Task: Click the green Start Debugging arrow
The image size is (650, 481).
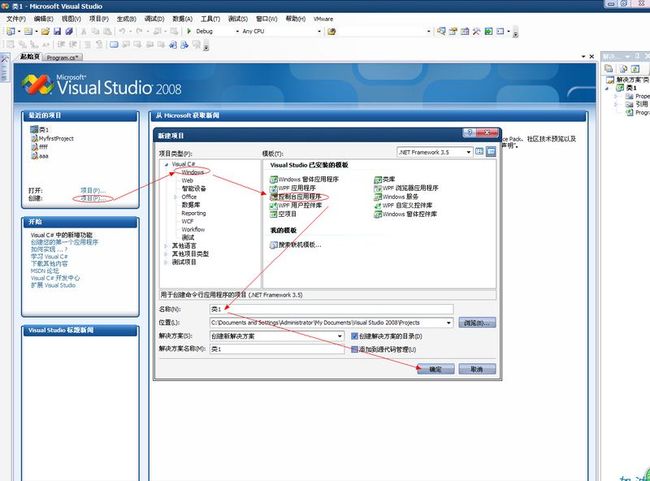Action: [x=189, y=31]
